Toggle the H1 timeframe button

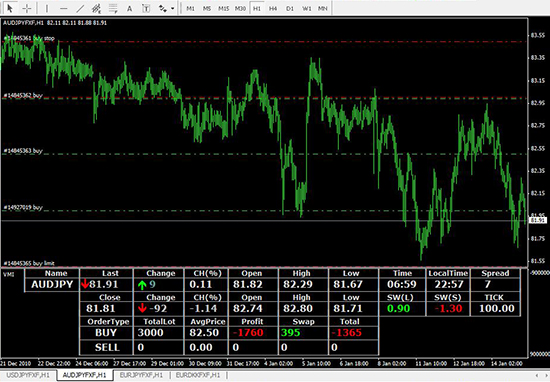tap(257, 8)
